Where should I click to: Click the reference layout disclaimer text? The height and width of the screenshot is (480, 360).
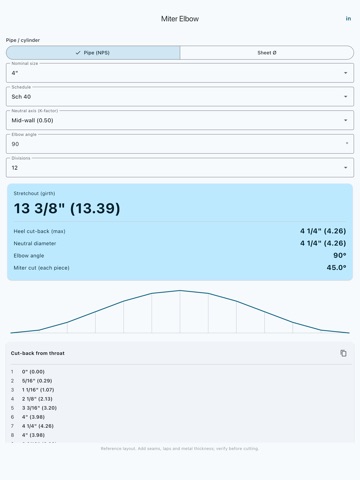click(x=180, y=449)
